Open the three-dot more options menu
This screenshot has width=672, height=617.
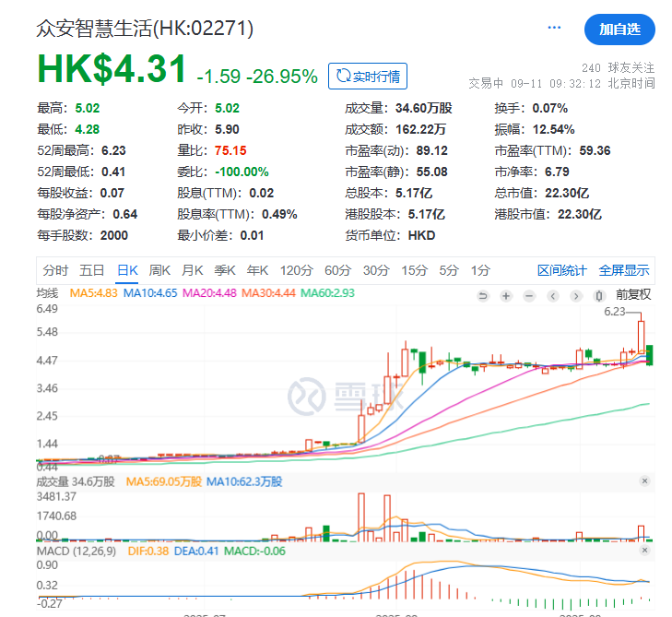554,28
